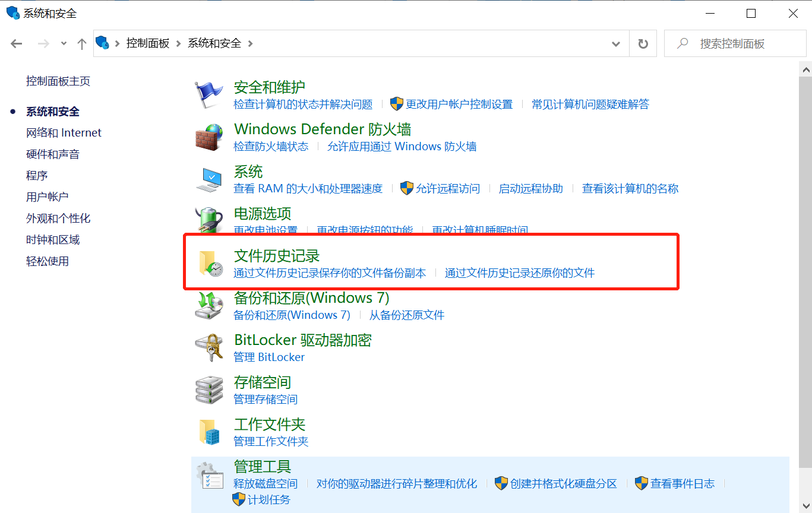Click shield icon before 允许远程访问
This screenshot has height=513, width=812.
pos(407,188)
